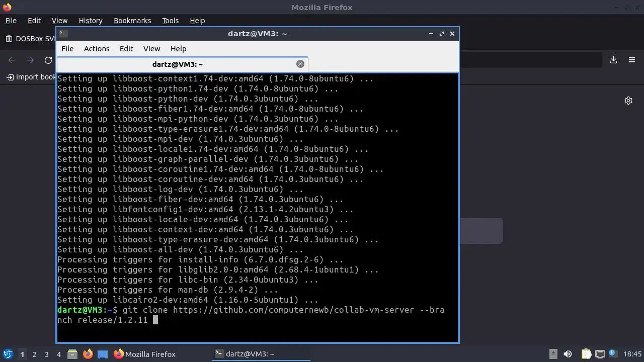Open the network status tray icon
Screen dimensions: 644x362
pos(600,354)
